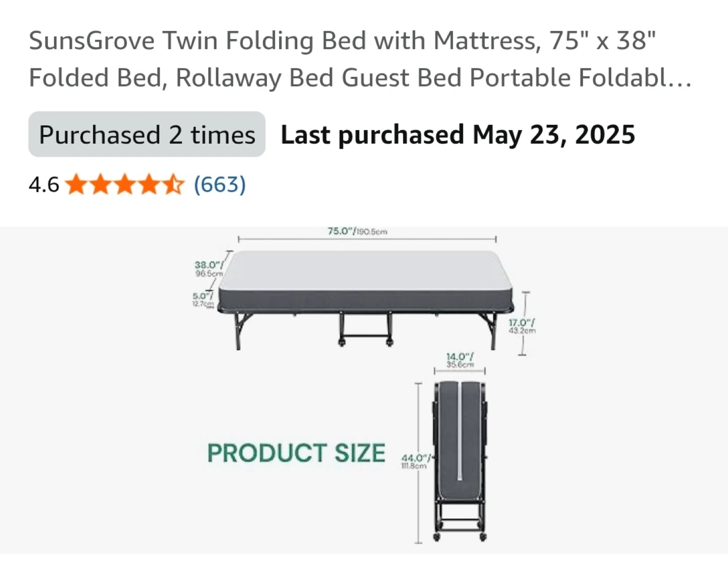
Task: Click the caster wheels under folded bed
Action: pos(460,537)
